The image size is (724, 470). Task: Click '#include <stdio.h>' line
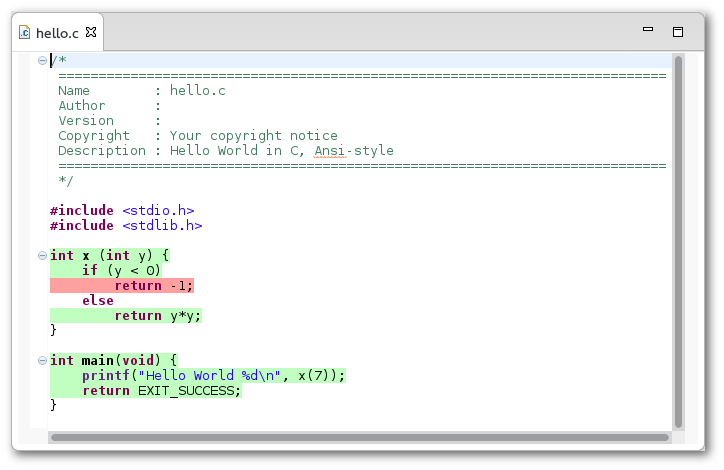(122, 211)
